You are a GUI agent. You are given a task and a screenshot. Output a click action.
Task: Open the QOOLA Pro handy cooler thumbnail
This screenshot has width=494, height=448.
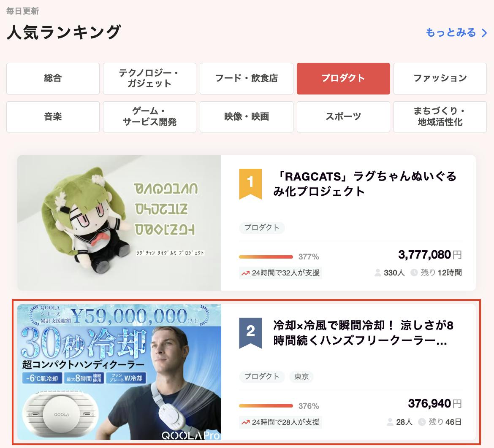pos(119,372)
